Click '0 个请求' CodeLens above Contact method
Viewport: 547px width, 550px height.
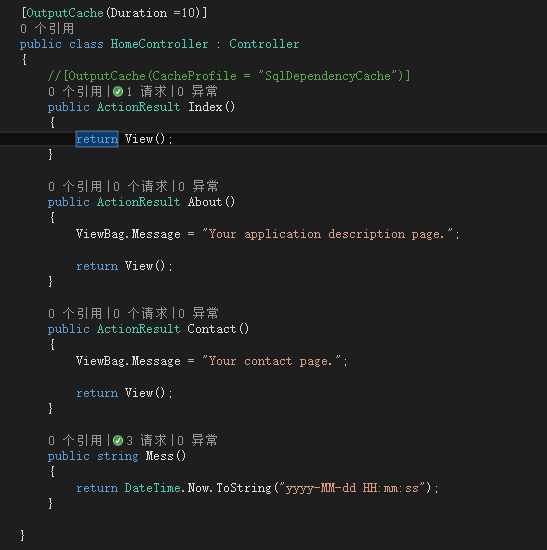coord(140,314)
